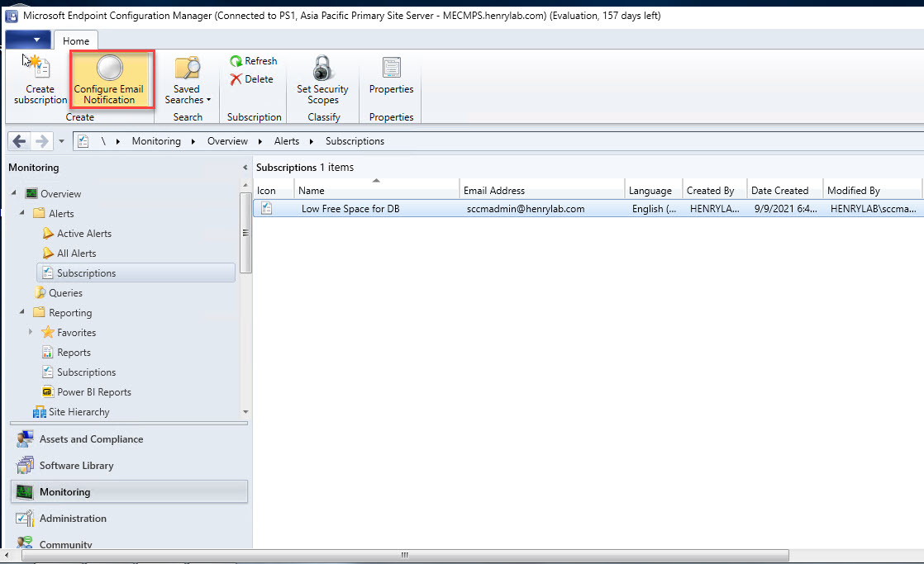Collapse the Overview tree node
Image resolution: width=924 pixels, height=564 pixels.
[14, 194]
